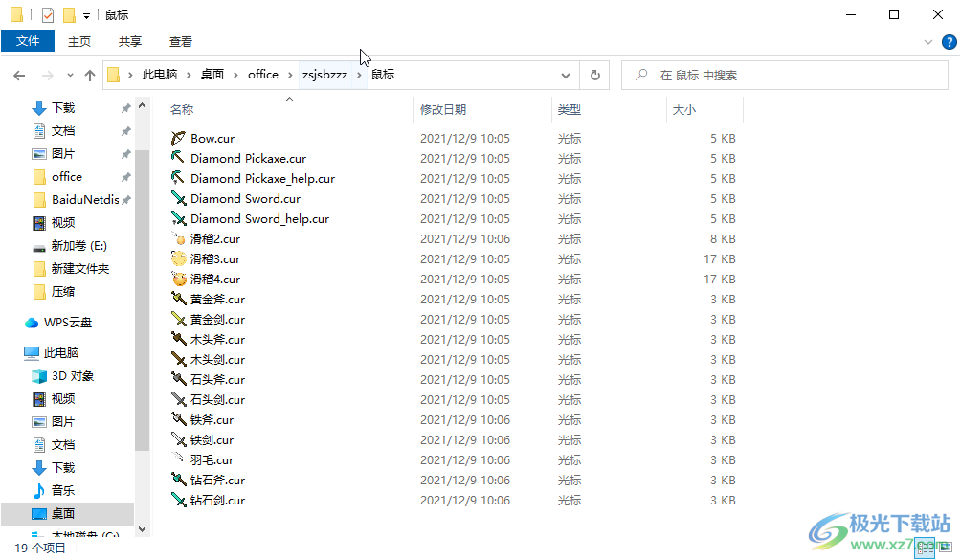The image size is (961, 560).
Task: Select 压缩 folder in sidebar
Action: point(62,292)
